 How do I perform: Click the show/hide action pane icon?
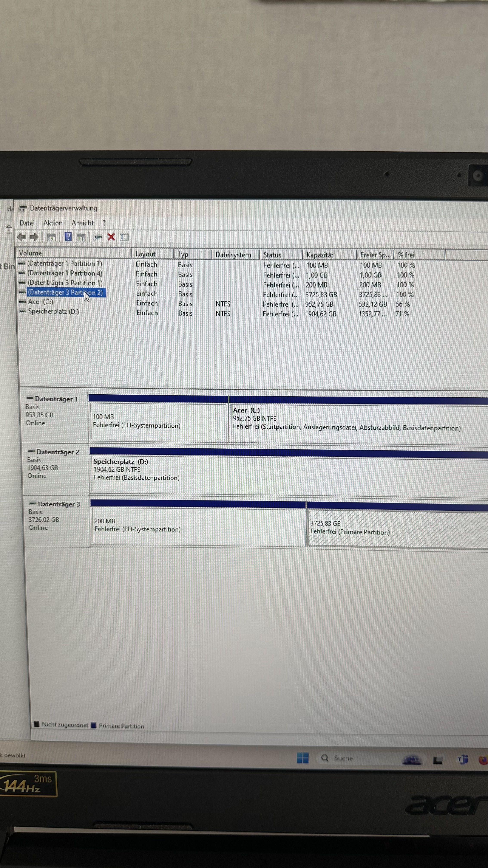[x=81, y=237]
